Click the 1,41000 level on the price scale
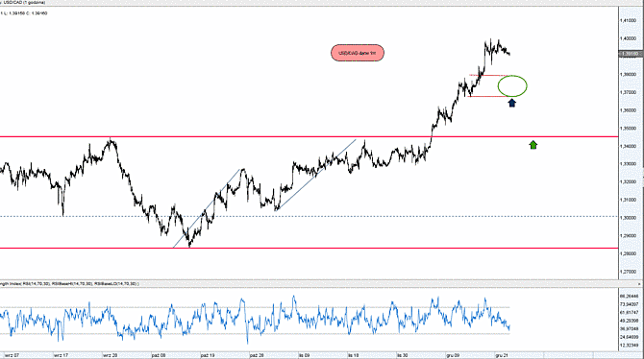The height and width of the screenshot is (359, 644). [629, 20]
